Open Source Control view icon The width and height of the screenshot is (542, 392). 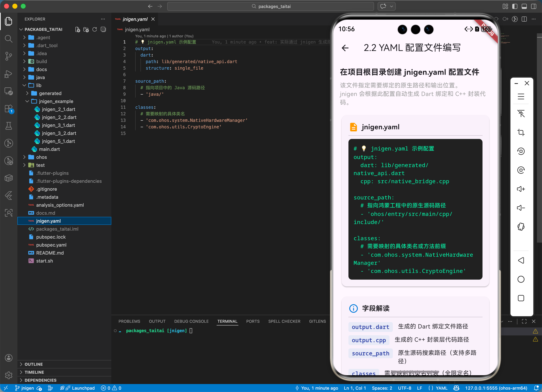coord(9,56)
